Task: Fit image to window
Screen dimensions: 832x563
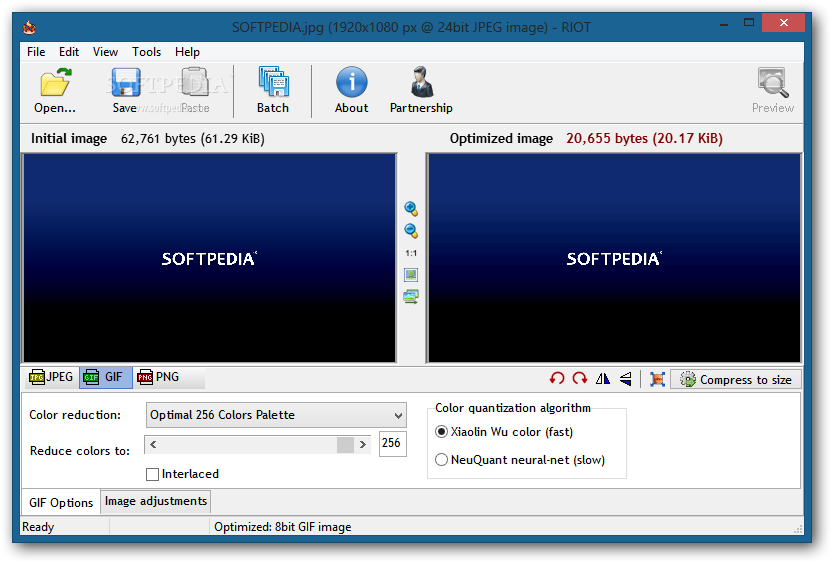Action: 411,275
